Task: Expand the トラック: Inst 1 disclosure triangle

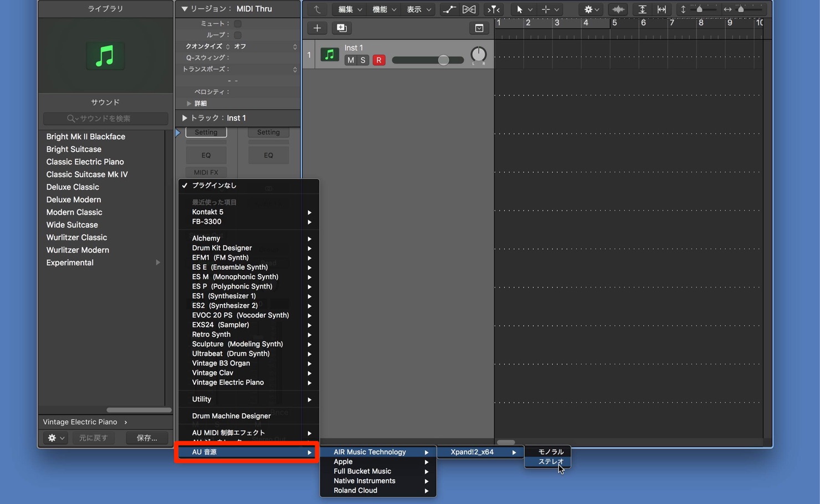Action: pos(184,118)
